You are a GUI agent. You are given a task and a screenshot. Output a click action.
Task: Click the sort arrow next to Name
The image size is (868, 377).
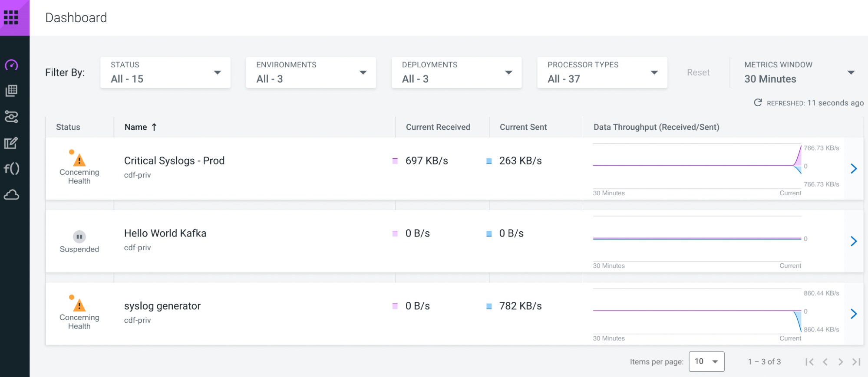tap(154, 127)
